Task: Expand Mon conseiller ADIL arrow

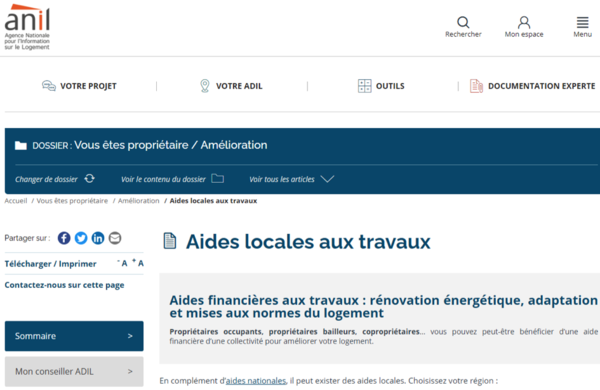Action: pyautogui.click(x=130, y=371)
